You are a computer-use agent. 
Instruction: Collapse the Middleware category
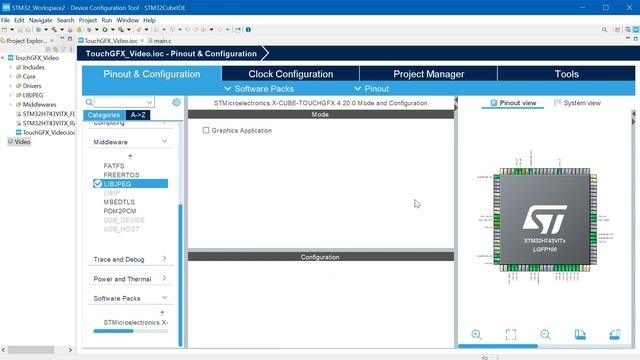pyautogui.click(x=164, y=141)
